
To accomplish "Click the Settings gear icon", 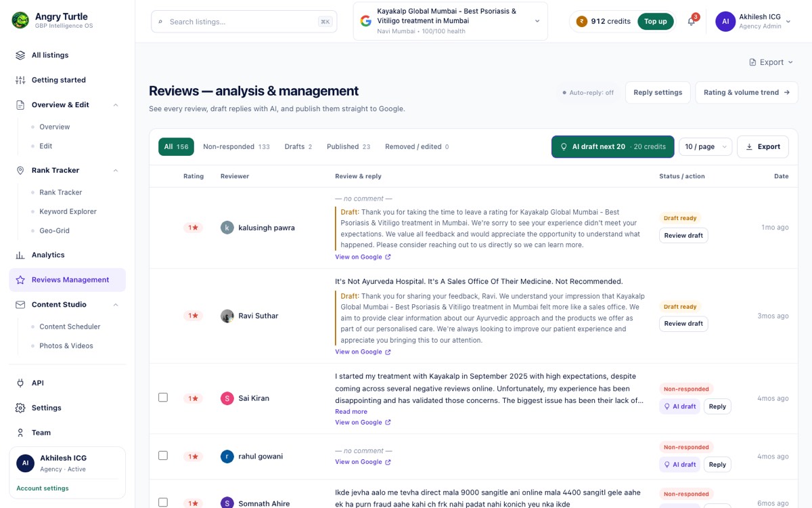I will coord(20,408).
